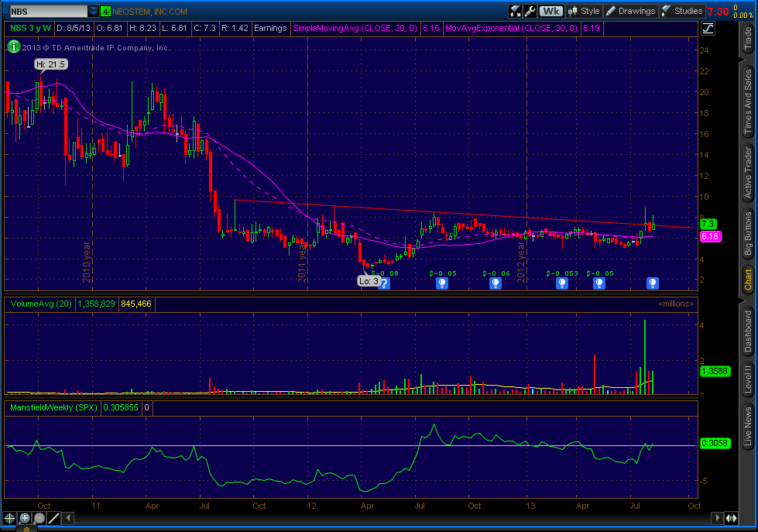Toggle the Active Trader side panel
758x532 pixels.
[x=747, y=172]
